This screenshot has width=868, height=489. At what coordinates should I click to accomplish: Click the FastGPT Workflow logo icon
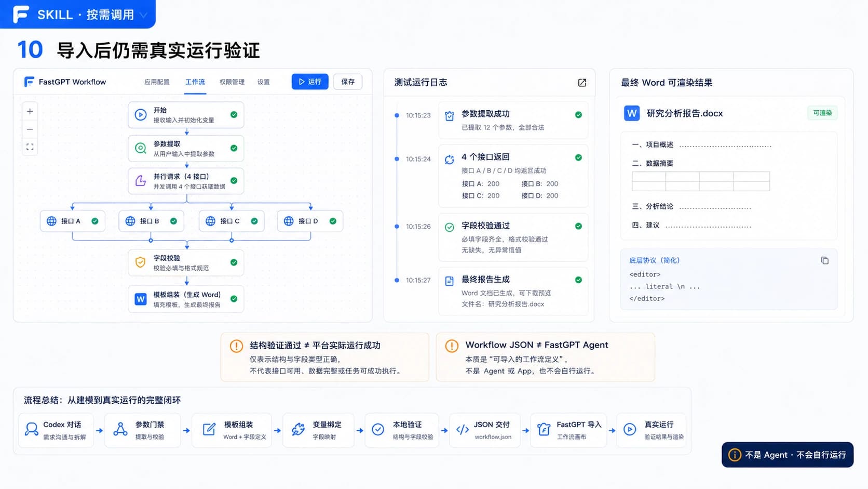point(29,82)
